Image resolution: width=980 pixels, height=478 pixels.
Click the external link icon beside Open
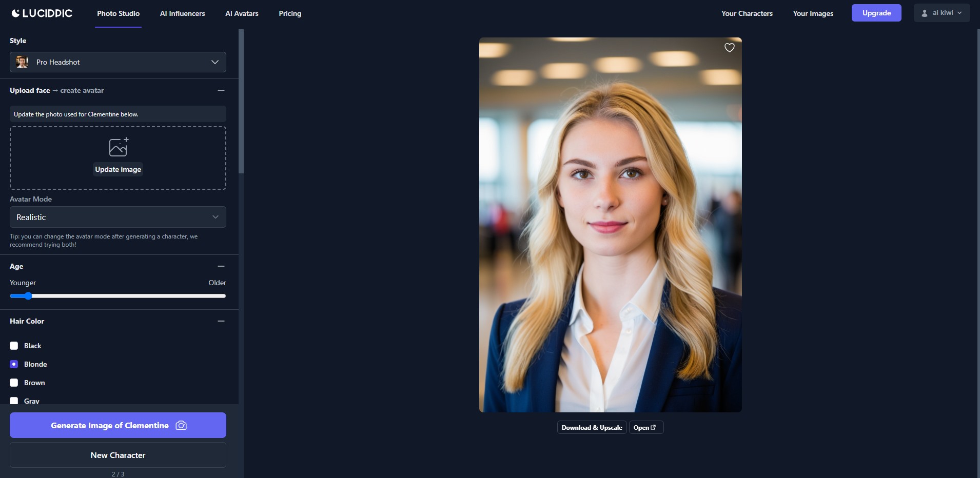click(x=653, y=427)
